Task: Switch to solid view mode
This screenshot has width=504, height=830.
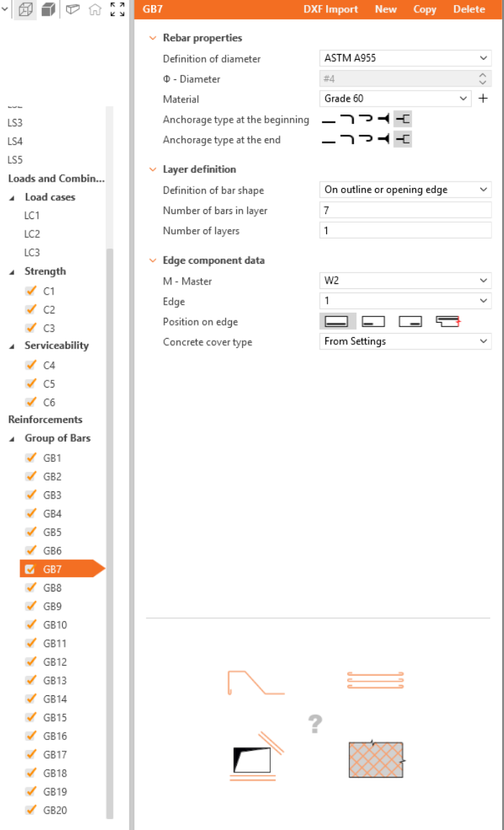Action: click(48, 9)
